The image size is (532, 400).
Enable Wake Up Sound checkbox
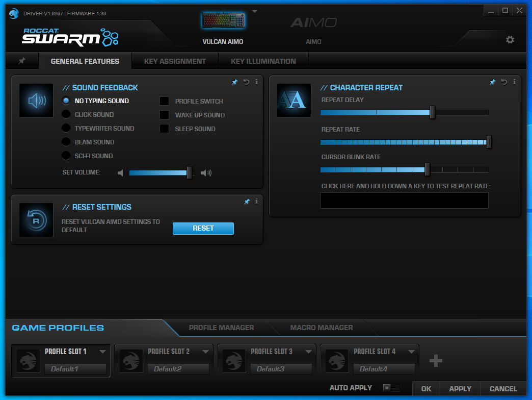coord(164,115)
